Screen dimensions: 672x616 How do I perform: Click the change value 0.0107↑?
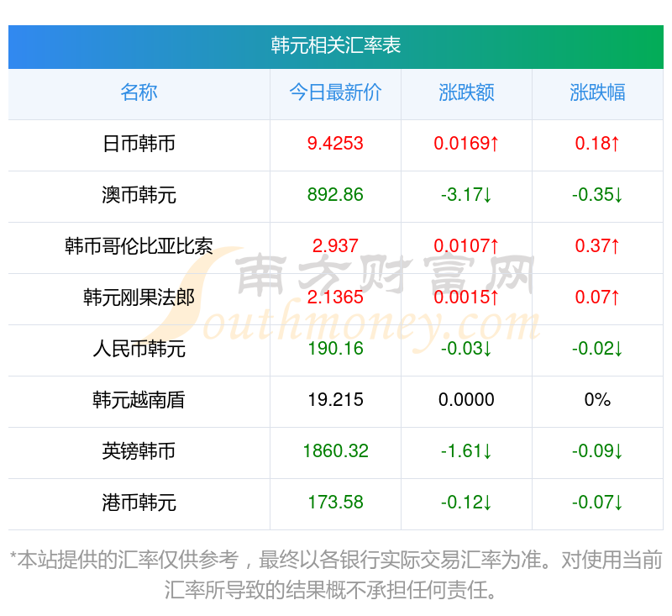point(466,246)
